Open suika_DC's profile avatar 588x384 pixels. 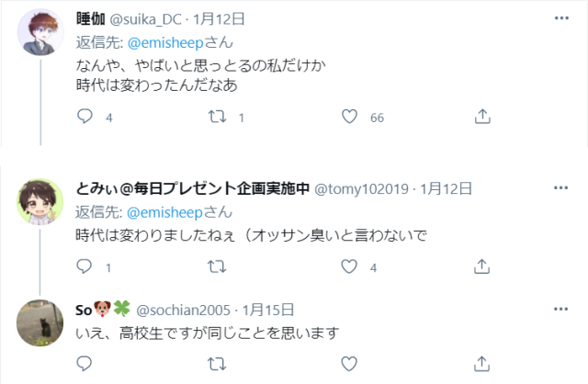40,33
